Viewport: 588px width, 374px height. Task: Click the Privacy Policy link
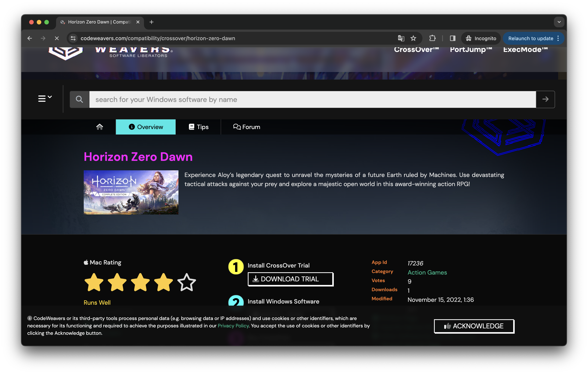(x=233, y=325)
